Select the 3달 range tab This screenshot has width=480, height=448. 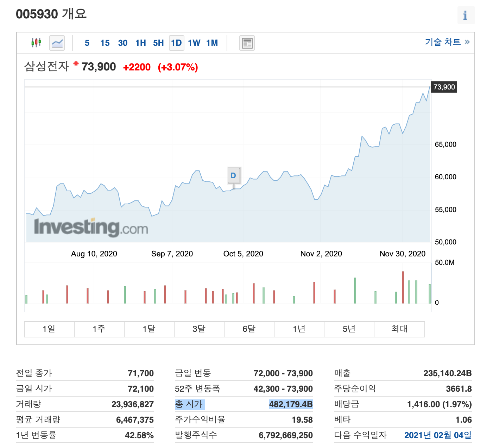pos(199,329)
